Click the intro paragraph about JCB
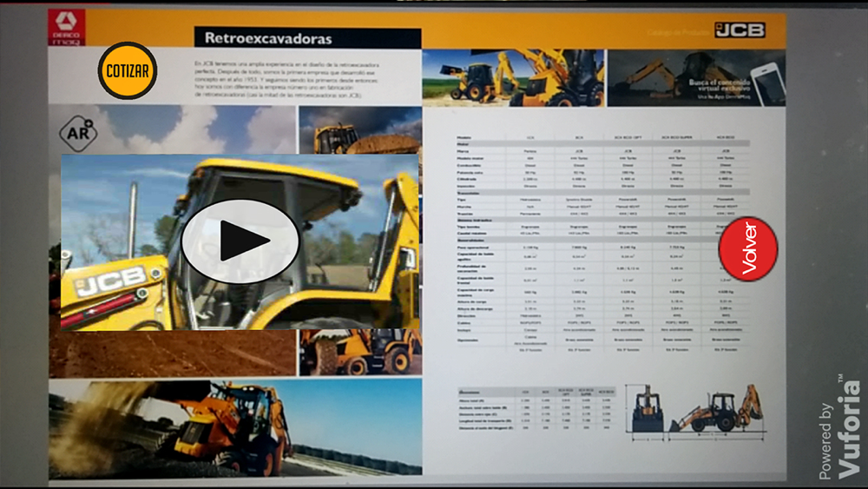The width and height of the screenshot is (868, 489). pyautogui.click(x=286, y=80)
